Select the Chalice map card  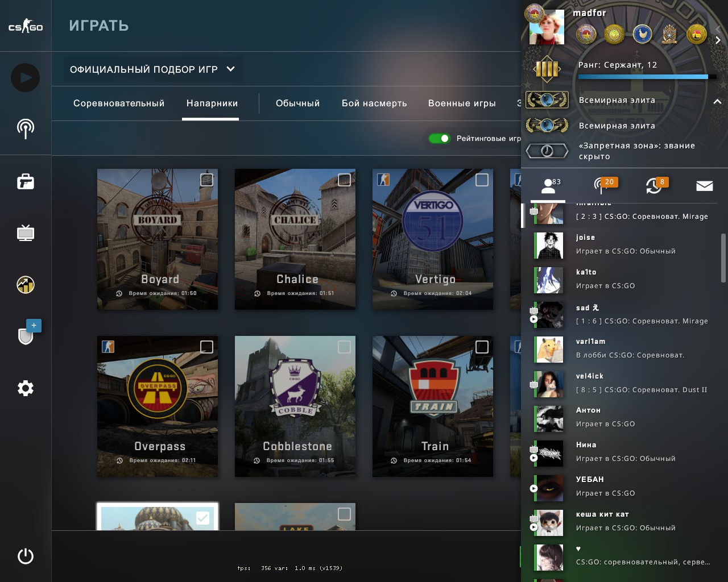[x=295, y=239]
